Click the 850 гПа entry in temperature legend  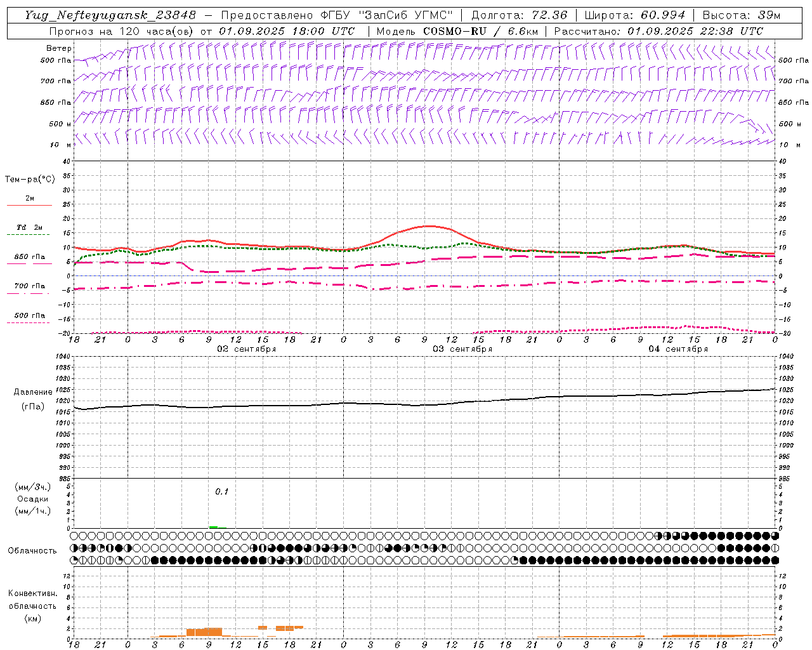pyautogui.click(x=30, y=257)
